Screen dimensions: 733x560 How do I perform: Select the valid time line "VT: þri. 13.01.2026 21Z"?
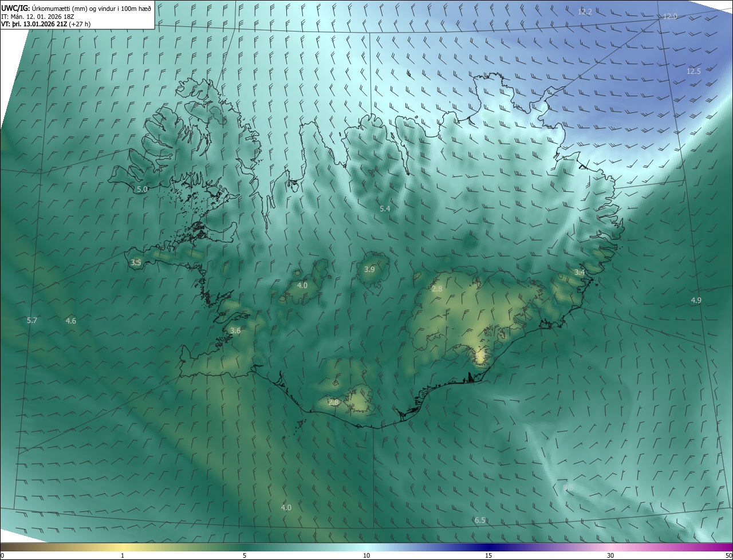[x=34, y=24]
